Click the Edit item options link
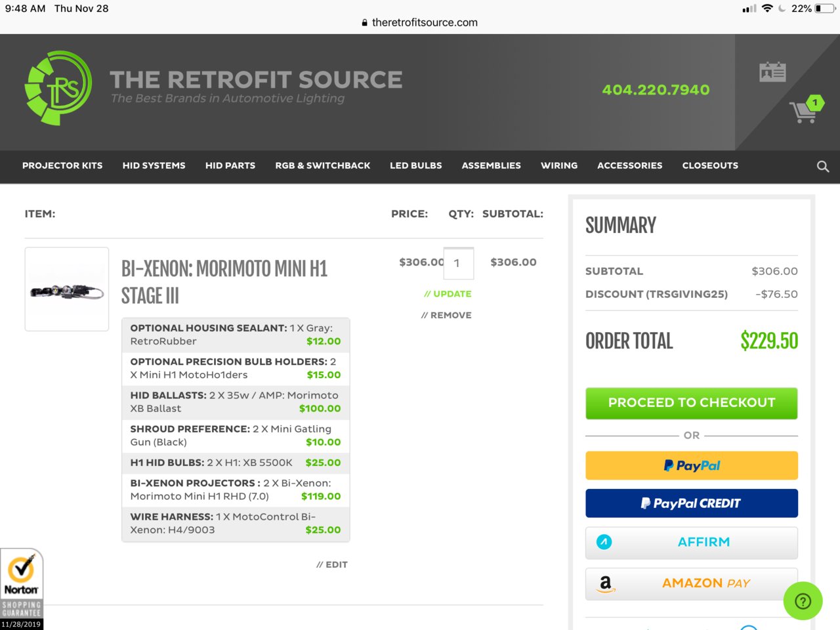The width and height of the screenshot is (840, 630). 332,564
